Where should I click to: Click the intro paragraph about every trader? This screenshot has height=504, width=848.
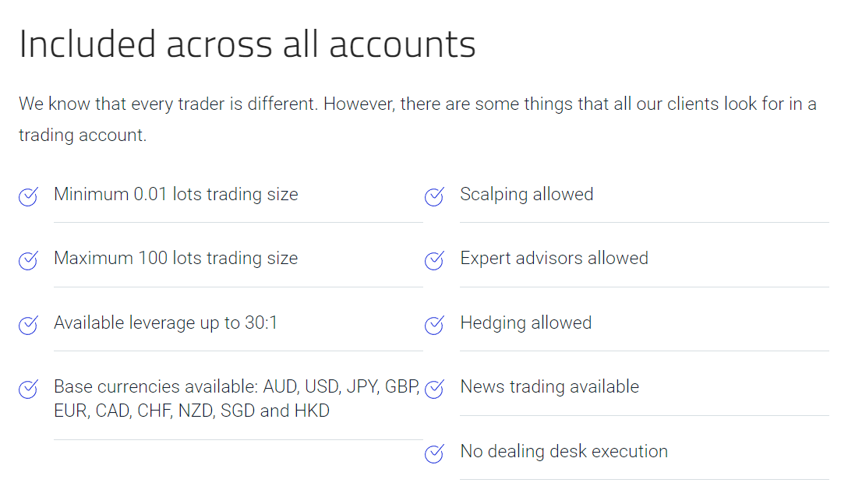418,119
